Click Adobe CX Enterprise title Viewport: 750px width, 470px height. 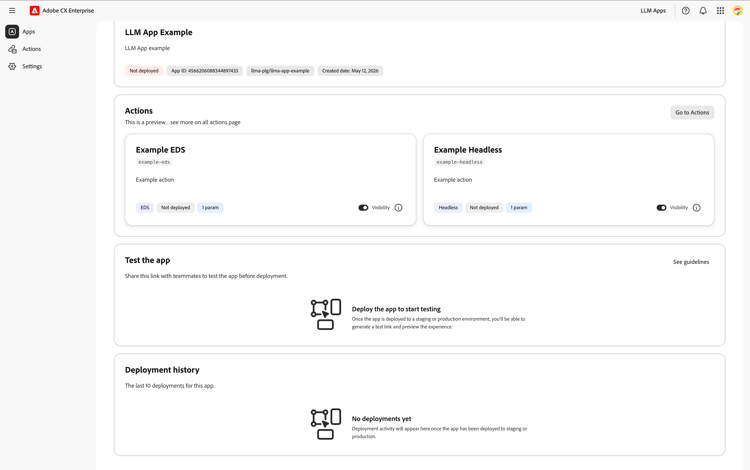68,11
